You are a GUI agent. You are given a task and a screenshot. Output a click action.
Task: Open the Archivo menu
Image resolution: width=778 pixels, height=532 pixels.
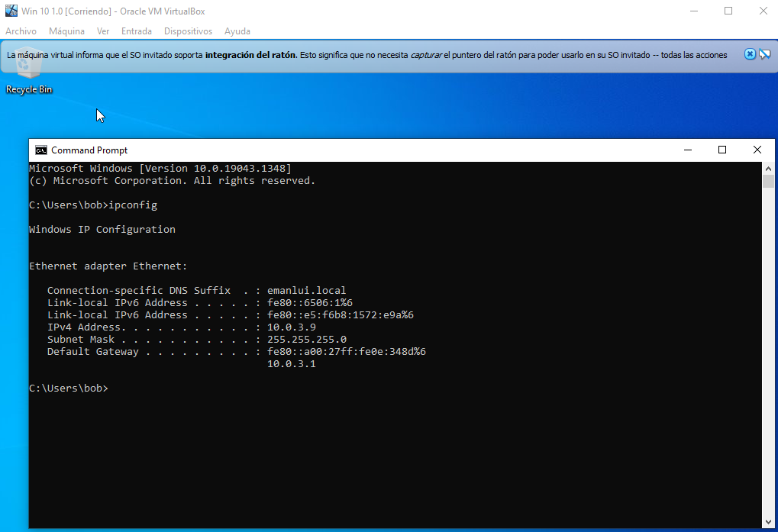[21, 31]
